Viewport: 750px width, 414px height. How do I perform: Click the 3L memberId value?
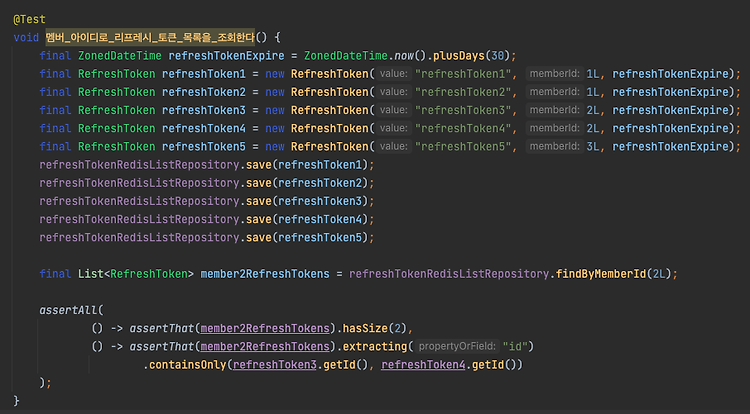tap(593, 147)
